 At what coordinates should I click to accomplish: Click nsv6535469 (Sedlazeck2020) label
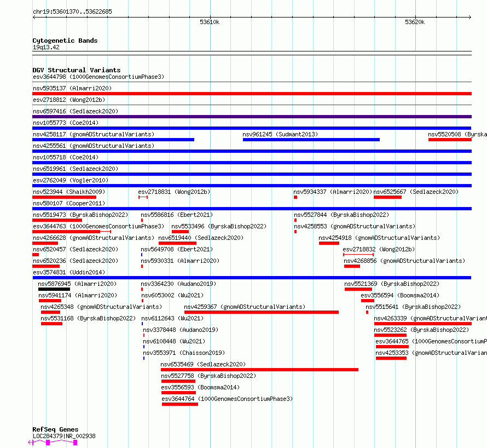point(203,364)
